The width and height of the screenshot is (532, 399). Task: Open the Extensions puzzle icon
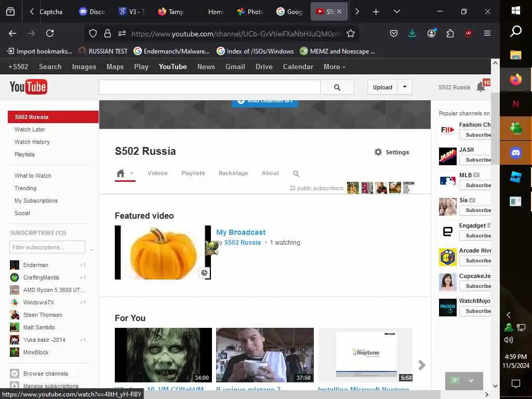(x=450, y=33)
